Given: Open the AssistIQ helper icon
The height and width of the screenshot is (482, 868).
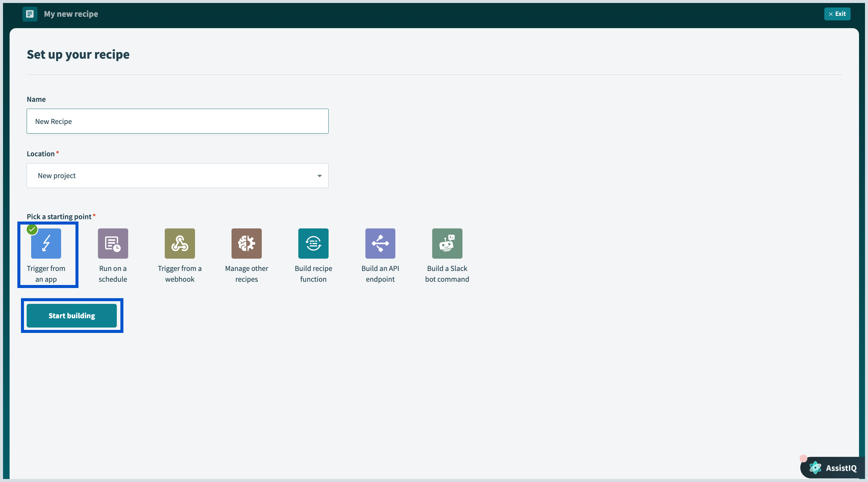Looking at the screenshot, I should tap(815, 468).
